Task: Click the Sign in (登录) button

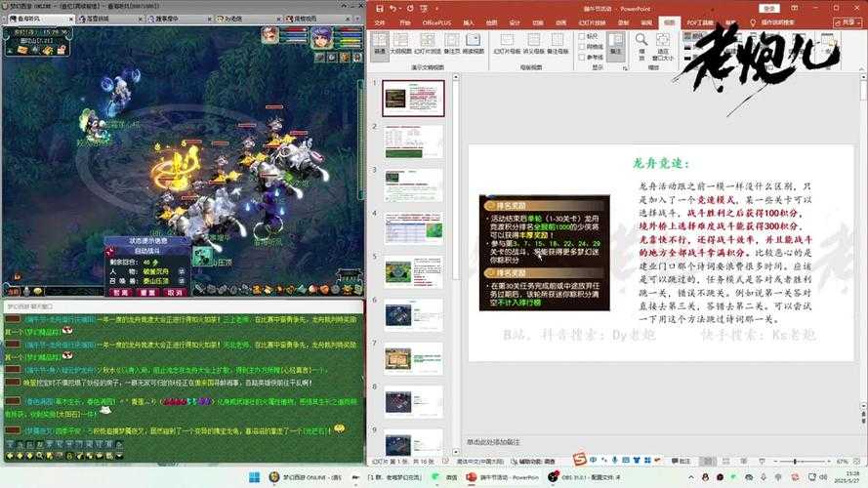Action: tap(769, 9)
